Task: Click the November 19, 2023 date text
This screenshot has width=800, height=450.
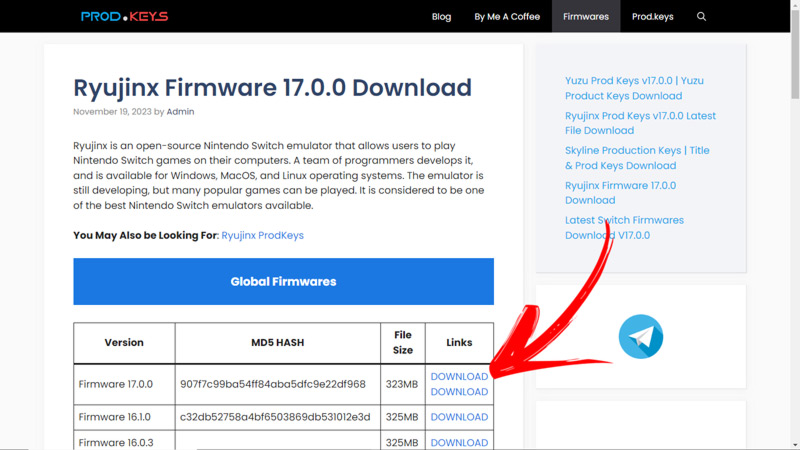Action: point(112,112)
